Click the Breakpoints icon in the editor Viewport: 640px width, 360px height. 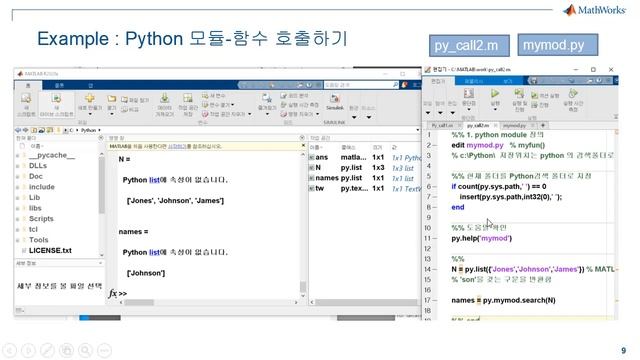coord(469,93)
